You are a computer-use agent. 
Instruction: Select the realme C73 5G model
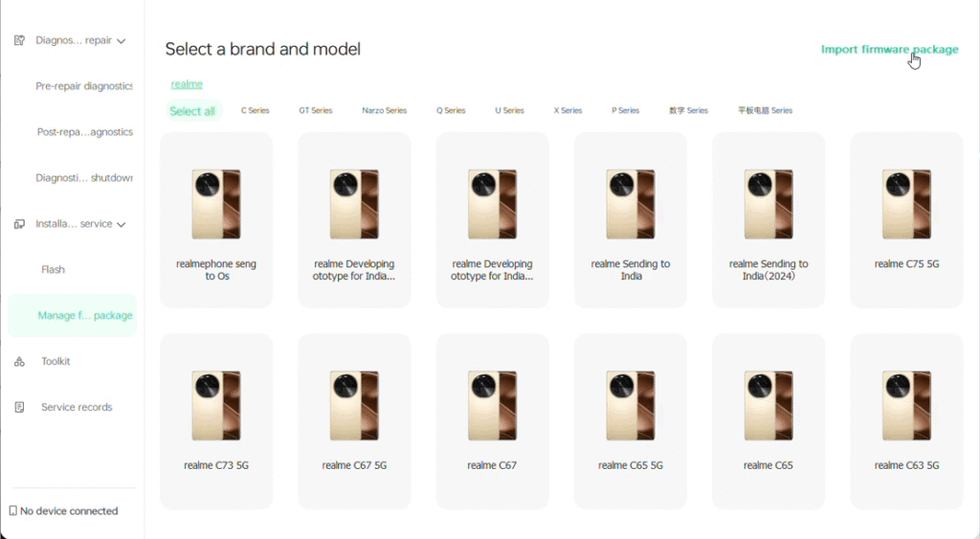216,421
